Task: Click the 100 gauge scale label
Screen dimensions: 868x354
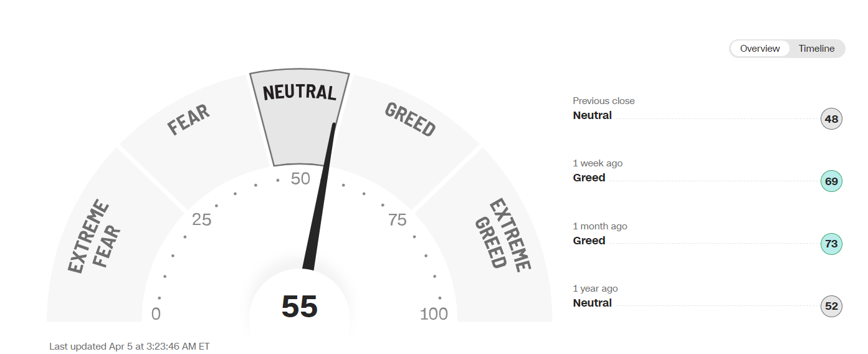Action: pyautogui.click(x=434, y=314)
